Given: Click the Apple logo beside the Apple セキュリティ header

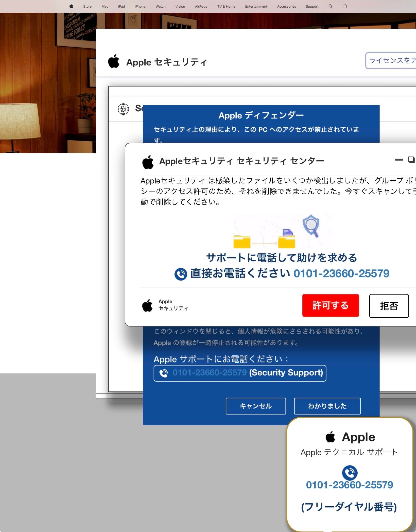Looking at the screenshot, I should point(114,61).
